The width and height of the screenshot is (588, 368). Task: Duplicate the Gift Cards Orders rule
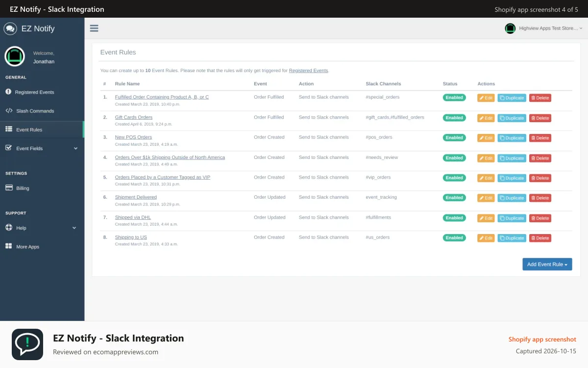tap(512, 118)
